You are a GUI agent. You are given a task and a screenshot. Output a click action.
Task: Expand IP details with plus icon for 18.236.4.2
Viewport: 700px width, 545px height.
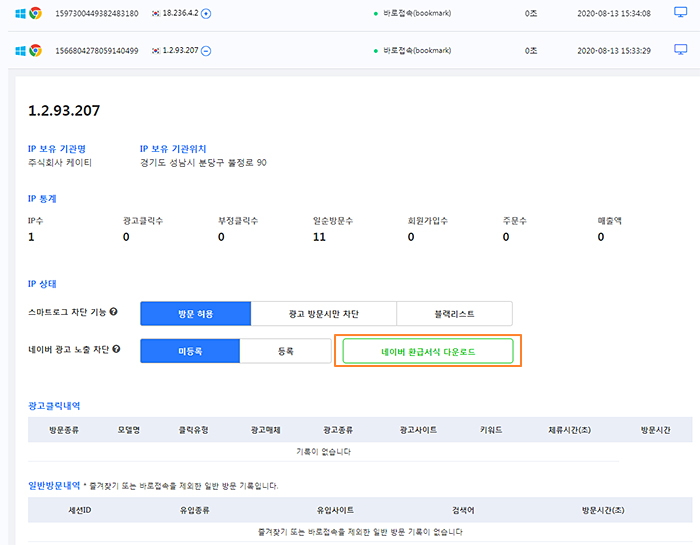[206, 14]
